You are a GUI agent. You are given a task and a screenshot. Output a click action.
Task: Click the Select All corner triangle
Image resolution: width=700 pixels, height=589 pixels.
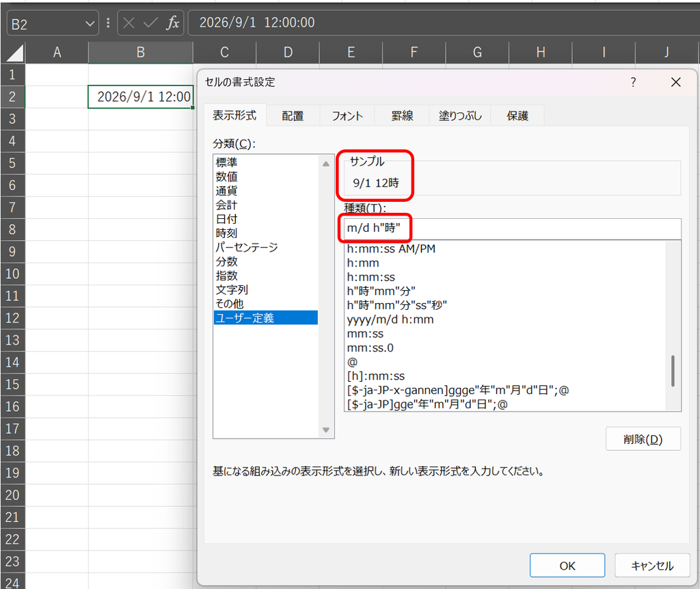[x=15, y=53]
